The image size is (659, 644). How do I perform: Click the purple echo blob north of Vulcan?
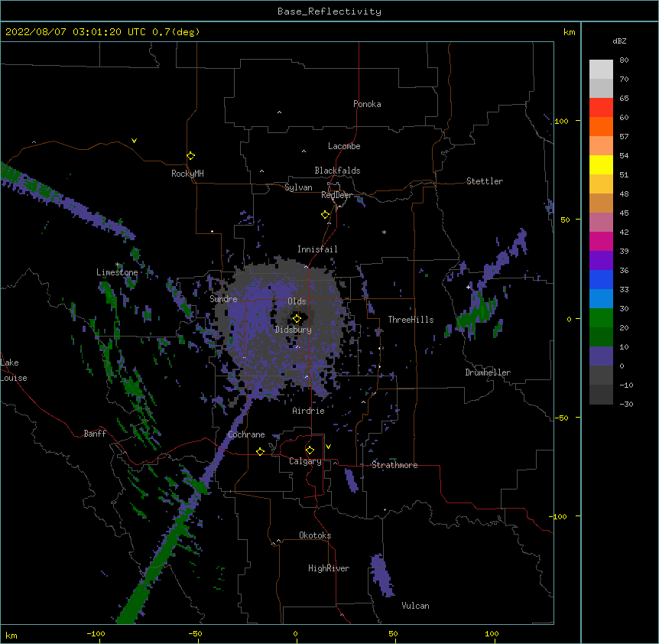tap(381, 576)
